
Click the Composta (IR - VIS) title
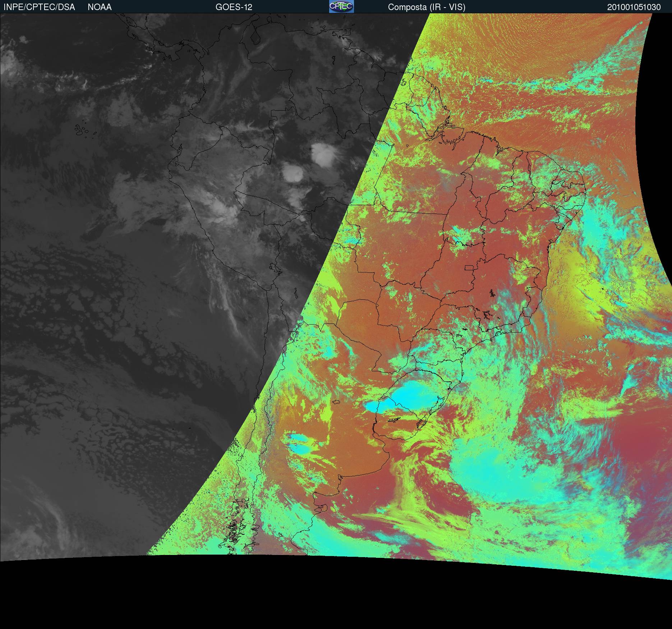[427, 7]
